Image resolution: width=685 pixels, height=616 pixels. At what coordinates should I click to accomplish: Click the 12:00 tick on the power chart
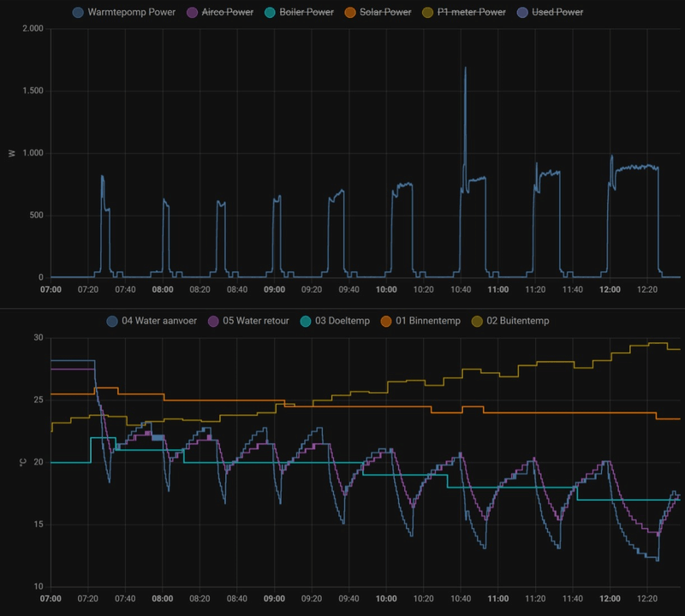(610, 289)
